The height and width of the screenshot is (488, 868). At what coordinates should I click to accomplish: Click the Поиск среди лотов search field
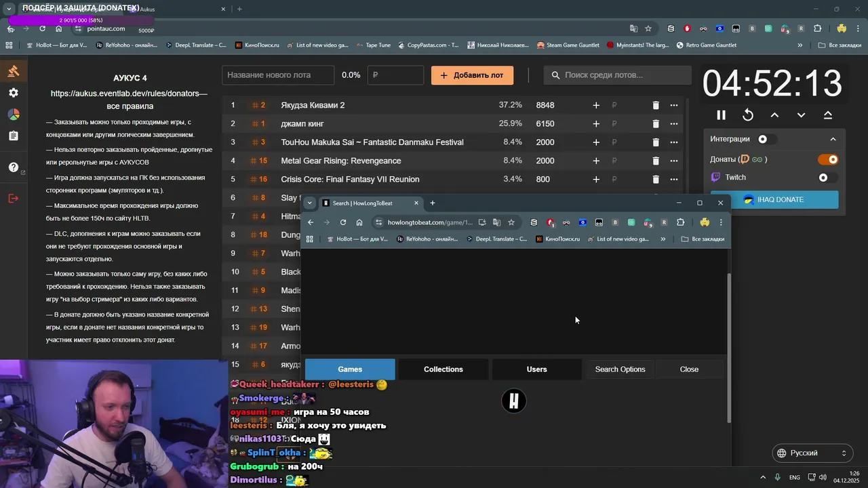(x=616, y=75)
